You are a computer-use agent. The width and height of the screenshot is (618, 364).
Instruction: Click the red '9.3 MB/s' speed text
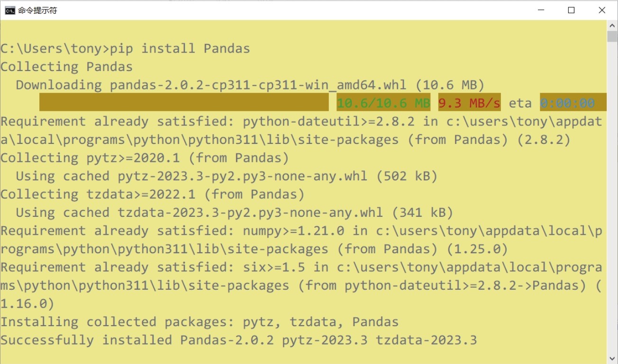point(469,103)
